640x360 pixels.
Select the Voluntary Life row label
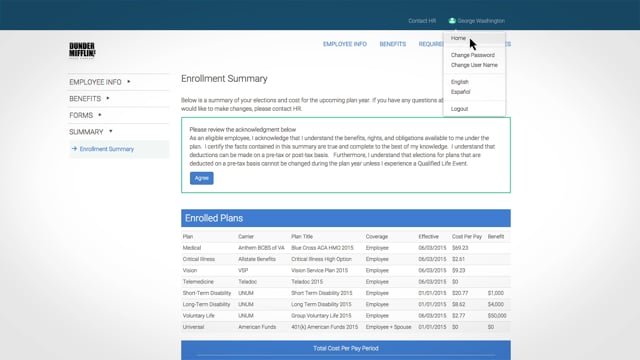198,316
